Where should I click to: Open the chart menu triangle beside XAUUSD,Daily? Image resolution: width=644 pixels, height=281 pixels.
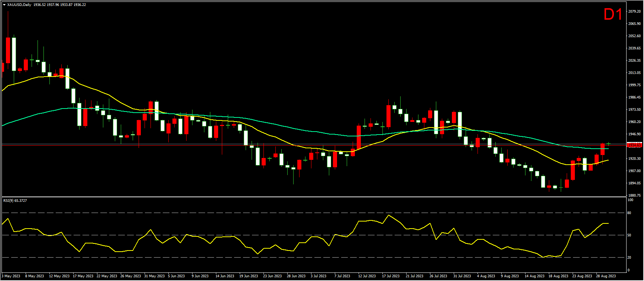(x=4, y=5)
